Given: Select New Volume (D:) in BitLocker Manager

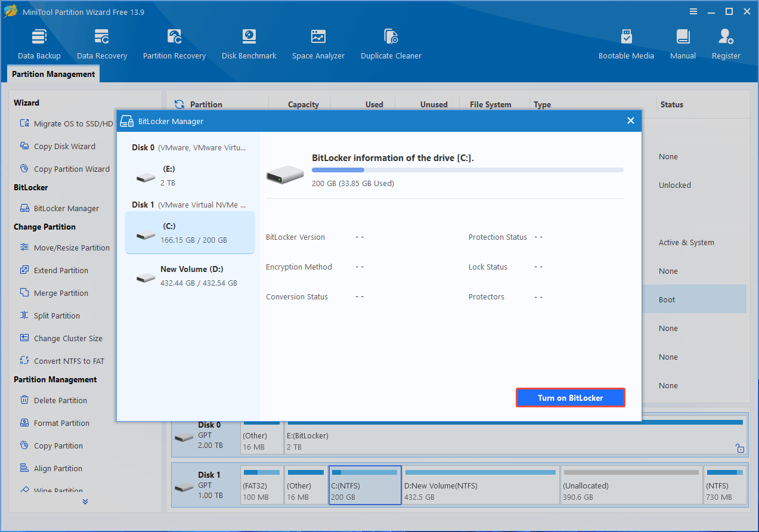Looking at the screenshot, I should (x=189, y=276).
